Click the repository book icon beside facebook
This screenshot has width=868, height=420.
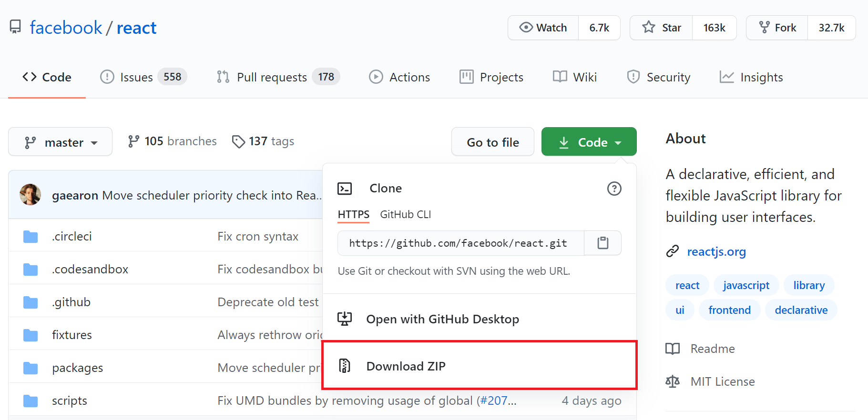tap(15, 27)
